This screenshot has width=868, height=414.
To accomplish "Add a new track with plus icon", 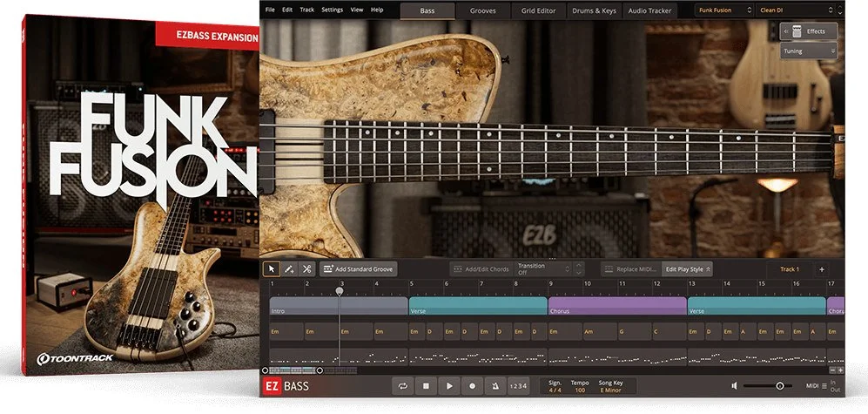I will click(x=822, y=269).
